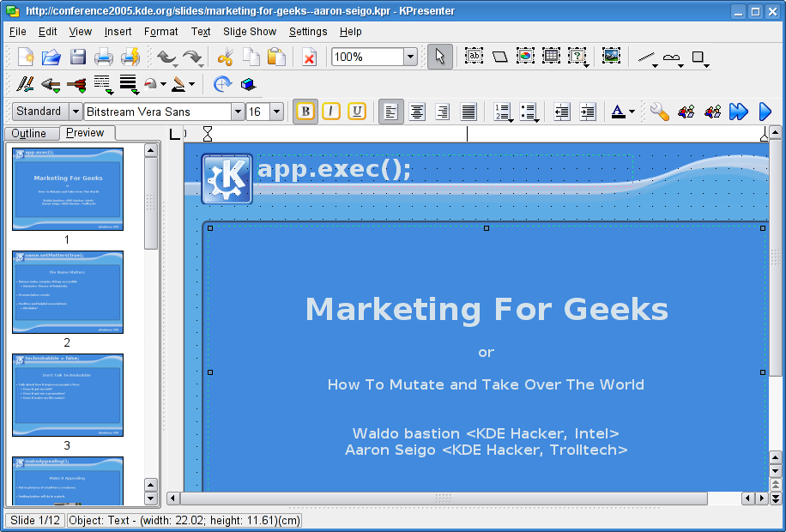This screenshot has width=786, height=532.
Task: Open the Help menu
Action: tap(350, 32)
